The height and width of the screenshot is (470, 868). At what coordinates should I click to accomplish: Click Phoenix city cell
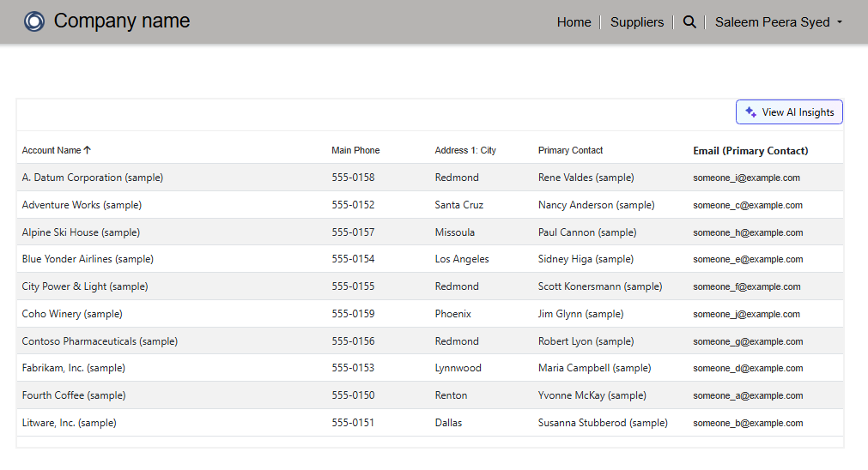click(452, 314)
